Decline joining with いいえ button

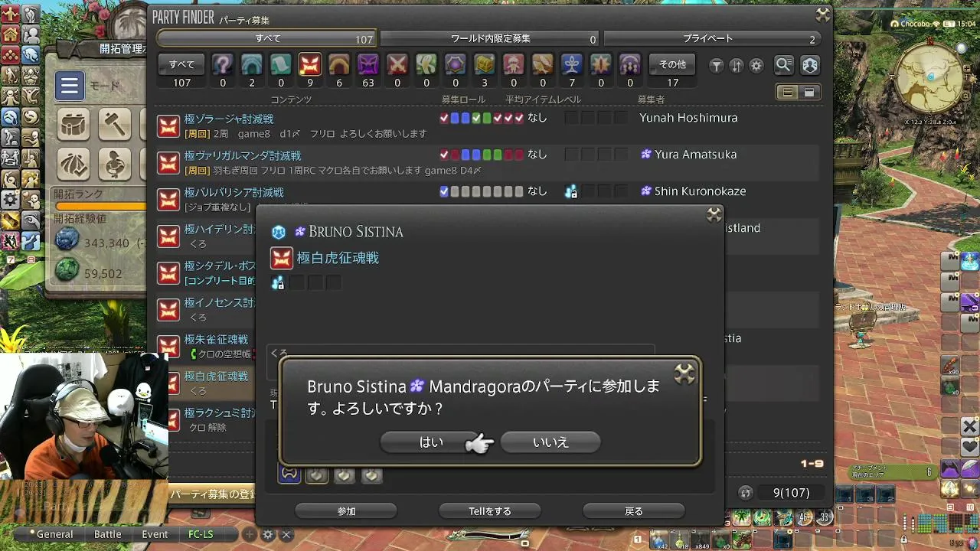(550, 442)
